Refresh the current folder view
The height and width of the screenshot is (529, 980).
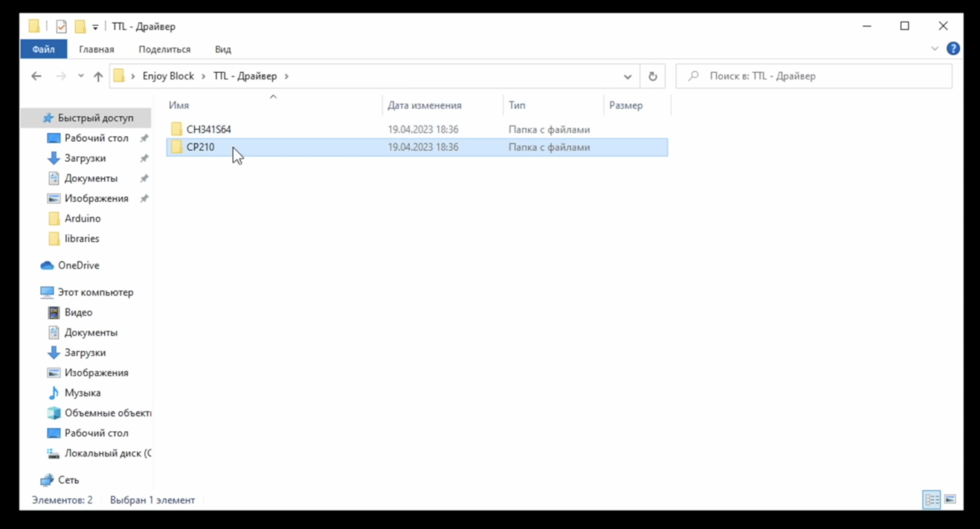click(x=653, y=77)
